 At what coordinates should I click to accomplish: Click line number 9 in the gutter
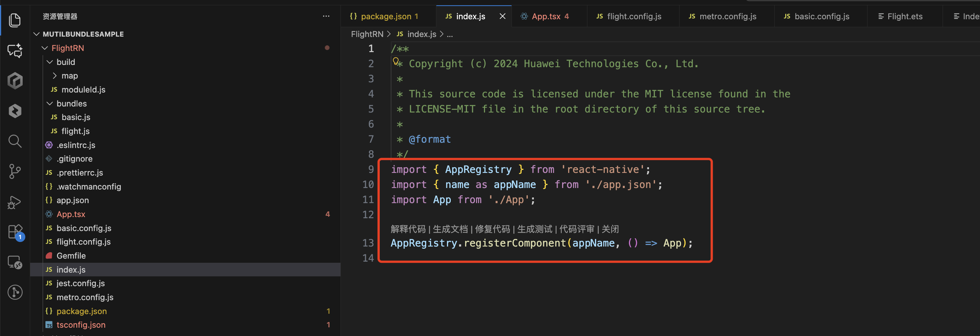371,170
